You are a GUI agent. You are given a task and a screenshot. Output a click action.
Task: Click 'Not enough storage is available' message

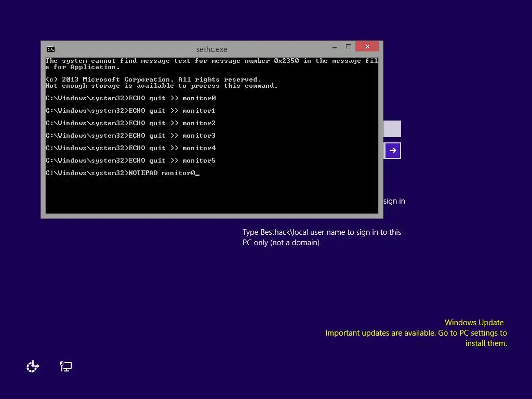click(162, 86)
